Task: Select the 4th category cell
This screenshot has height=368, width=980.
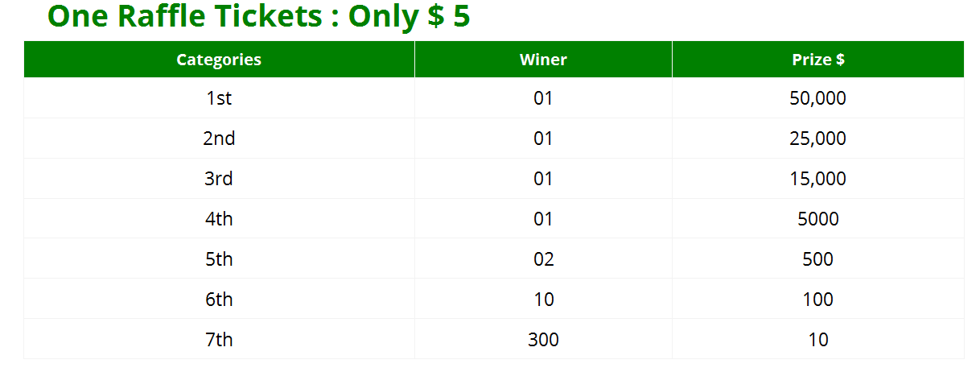Action: click(x=219, y=219)
